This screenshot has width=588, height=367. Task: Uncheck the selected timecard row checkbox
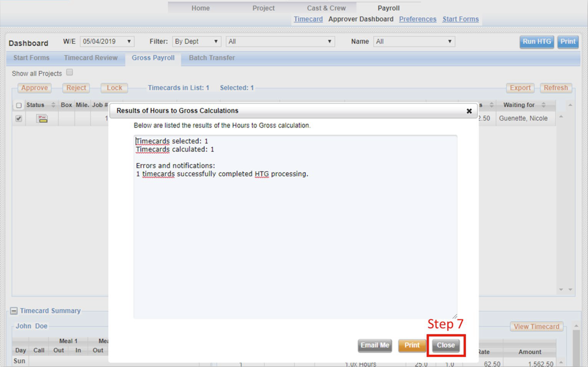point(19,118)
